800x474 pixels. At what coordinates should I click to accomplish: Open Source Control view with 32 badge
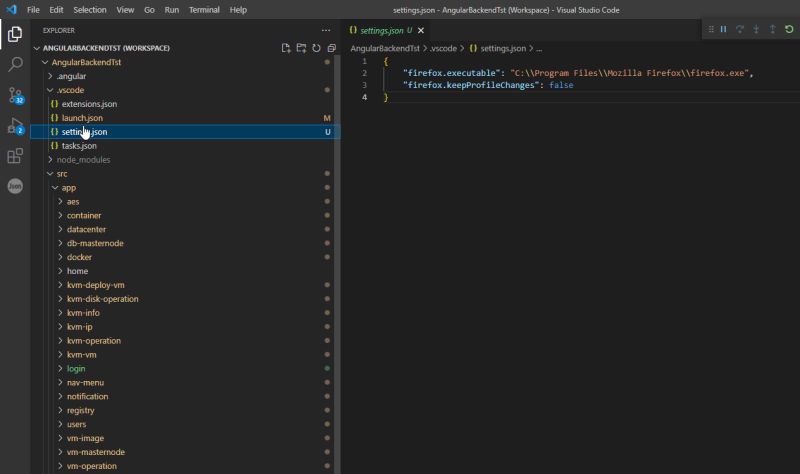click(15, 95)
